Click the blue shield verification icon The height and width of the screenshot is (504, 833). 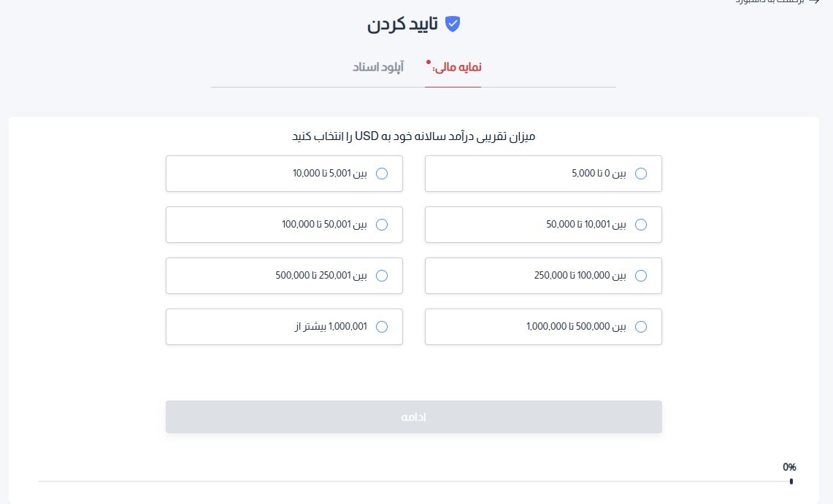tap(453, 24)
